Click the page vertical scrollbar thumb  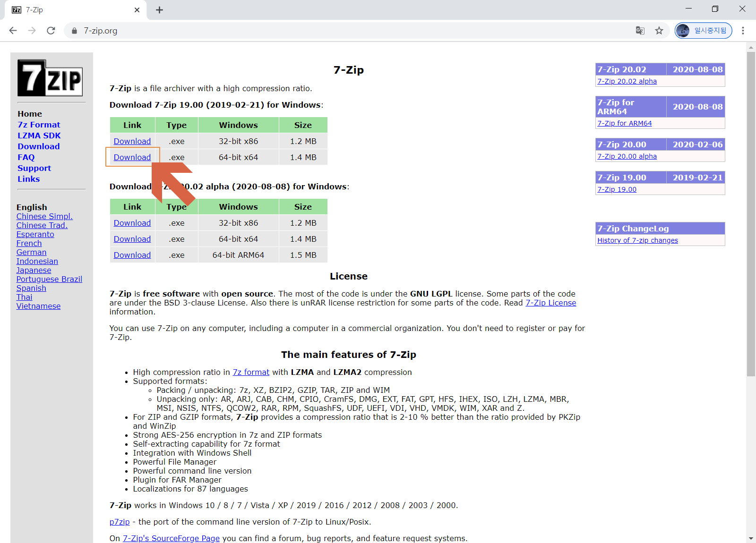click(x=751, y=213)
